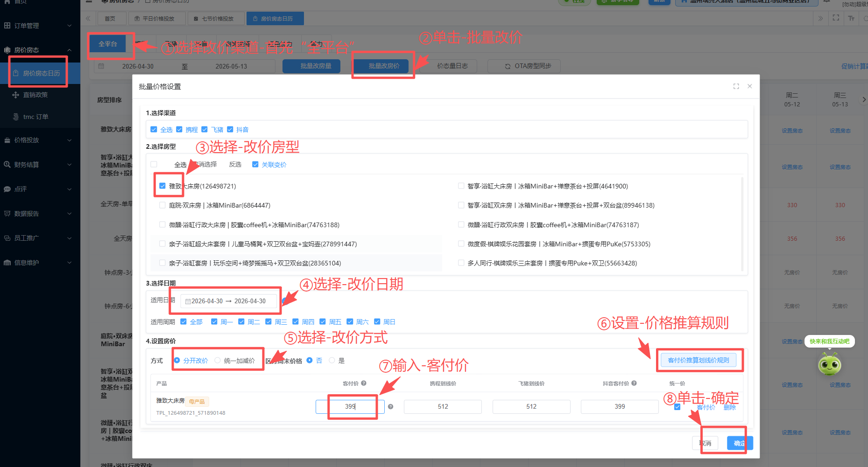Close the 批量价格设置 dialog

tap(750, 86)
